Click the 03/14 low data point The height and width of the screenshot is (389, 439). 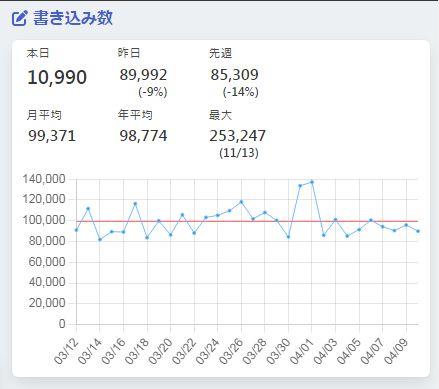pyautogui.click(x=100, y=239)
